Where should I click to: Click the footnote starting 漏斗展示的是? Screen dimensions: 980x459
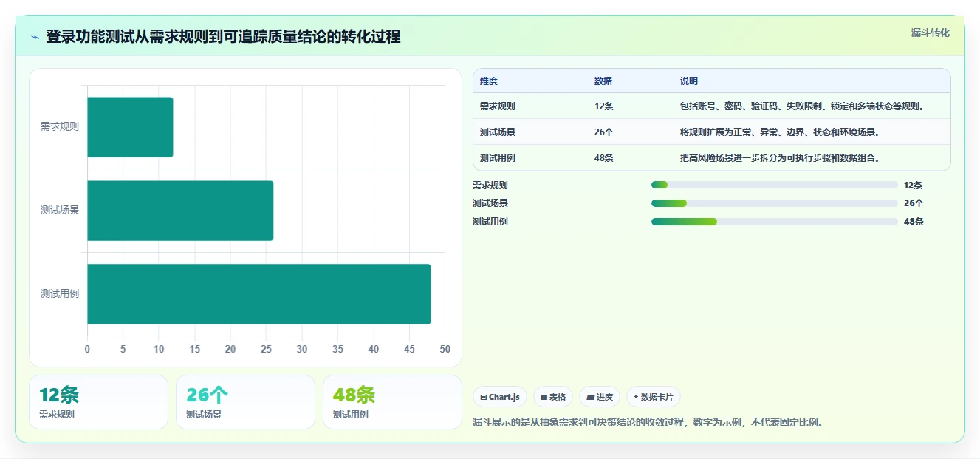click(x=648, y=423)
